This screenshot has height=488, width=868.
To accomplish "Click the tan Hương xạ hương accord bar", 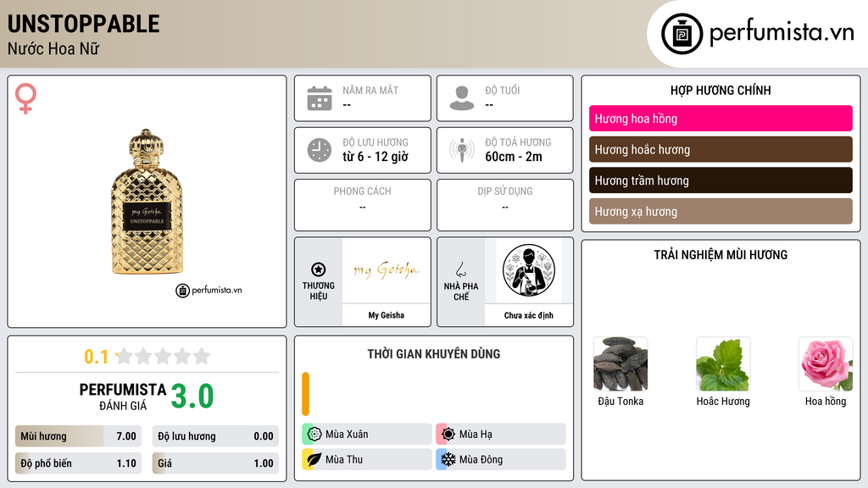I will pos(721,211).
